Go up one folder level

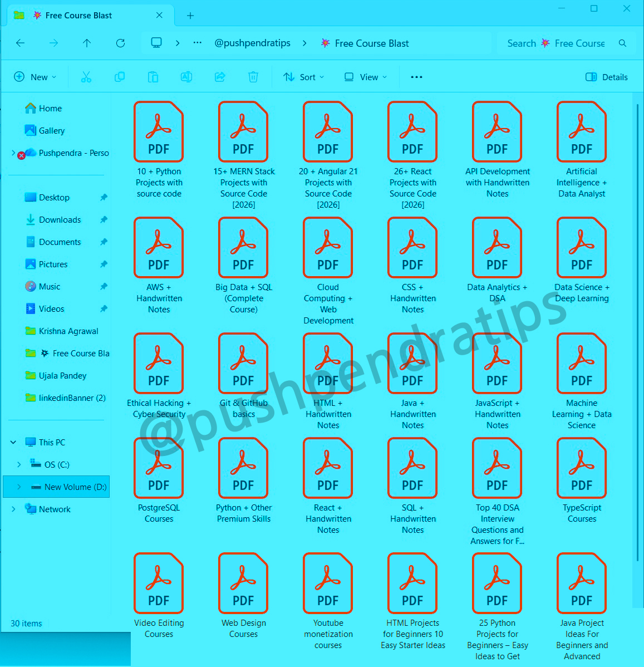tap(87, 43)
